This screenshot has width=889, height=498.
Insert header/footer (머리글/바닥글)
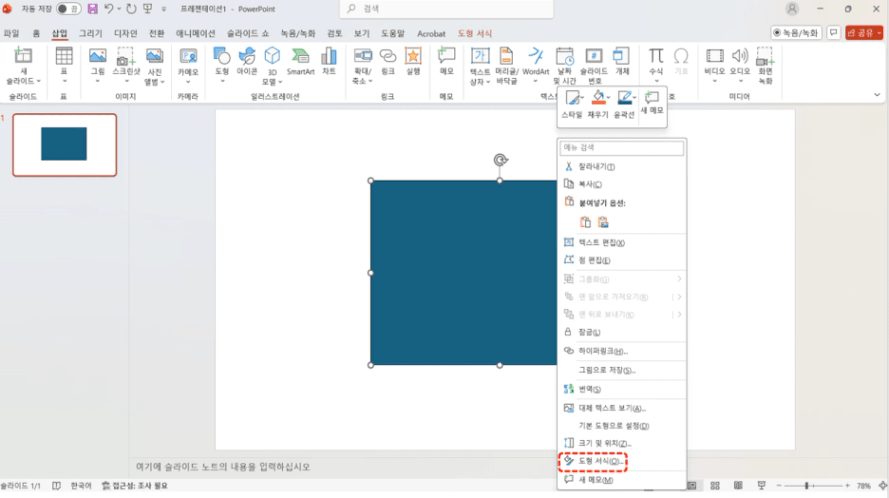[x=506, y=66]
